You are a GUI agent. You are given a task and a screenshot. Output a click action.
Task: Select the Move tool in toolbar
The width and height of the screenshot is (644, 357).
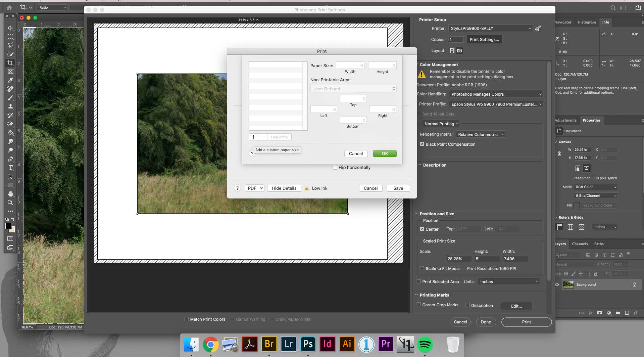pyautogui.click(x=10, y=28)
